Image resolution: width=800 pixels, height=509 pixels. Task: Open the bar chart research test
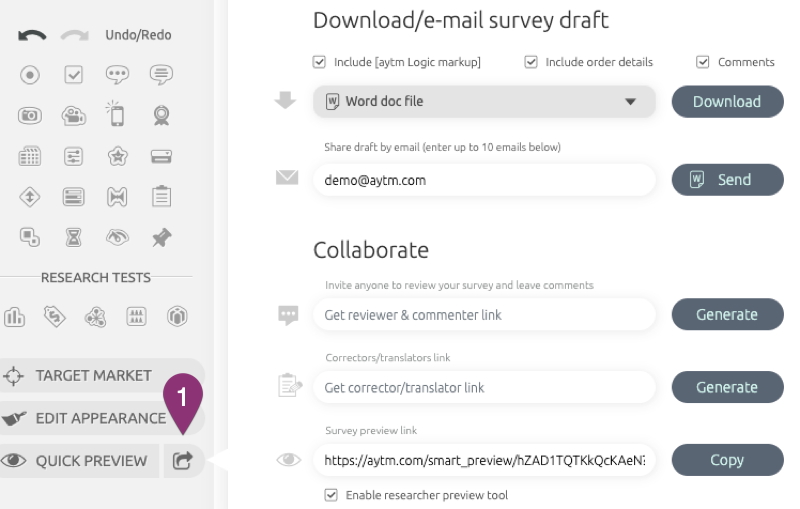coord(14,317)
